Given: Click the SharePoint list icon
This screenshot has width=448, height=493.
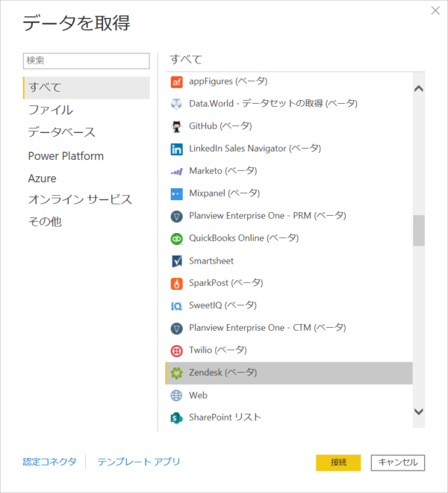Looking at the screenshot, I should pyautogui.click(x=176, y=418).
